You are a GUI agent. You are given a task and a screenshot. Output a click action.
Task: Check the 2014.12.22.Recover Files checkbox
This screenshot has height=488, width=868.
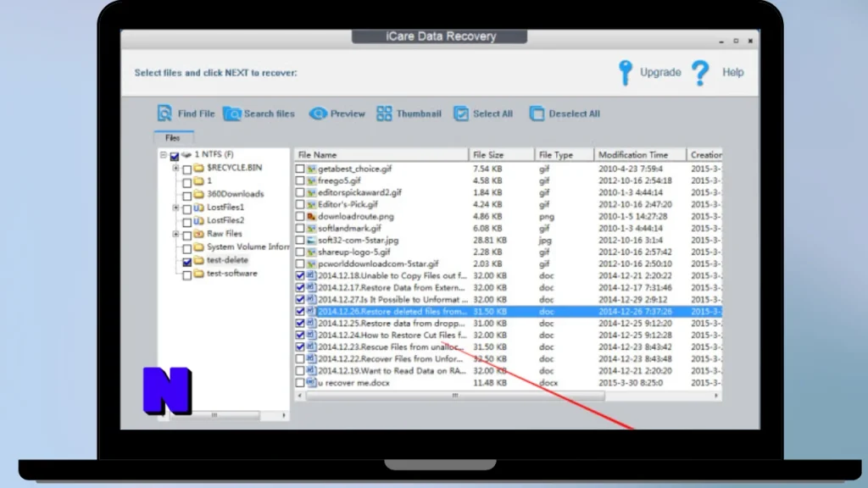pyautogui.click(x=300, y=358)
